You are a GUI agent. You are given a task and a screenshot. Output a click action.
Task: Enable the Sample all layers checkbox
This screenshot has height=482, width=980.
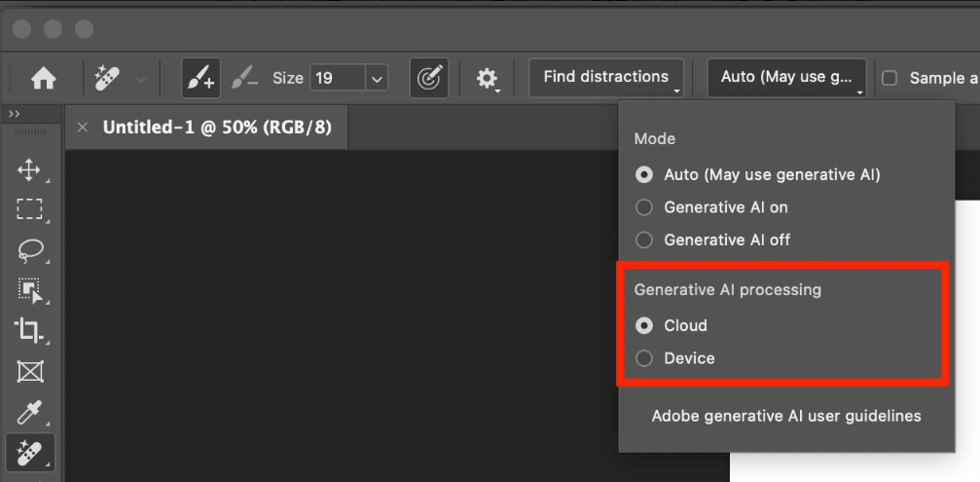tap(889, 78)
